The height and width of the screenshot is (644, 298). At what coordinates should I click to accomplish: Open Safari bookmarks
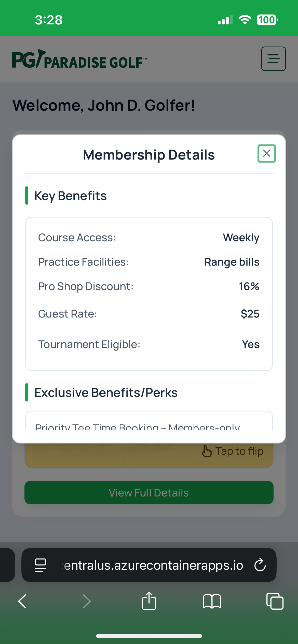click(x=212, y=601)
